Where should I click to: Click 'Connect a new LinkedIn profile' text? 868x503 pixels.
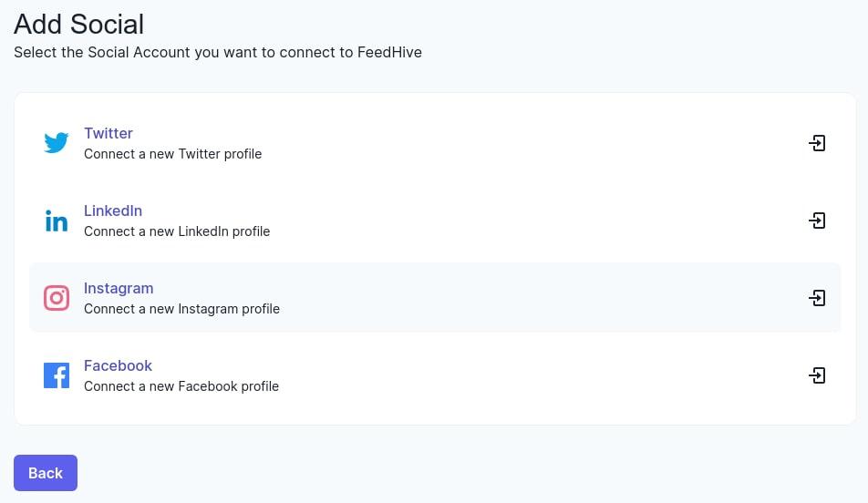point(177,231)
